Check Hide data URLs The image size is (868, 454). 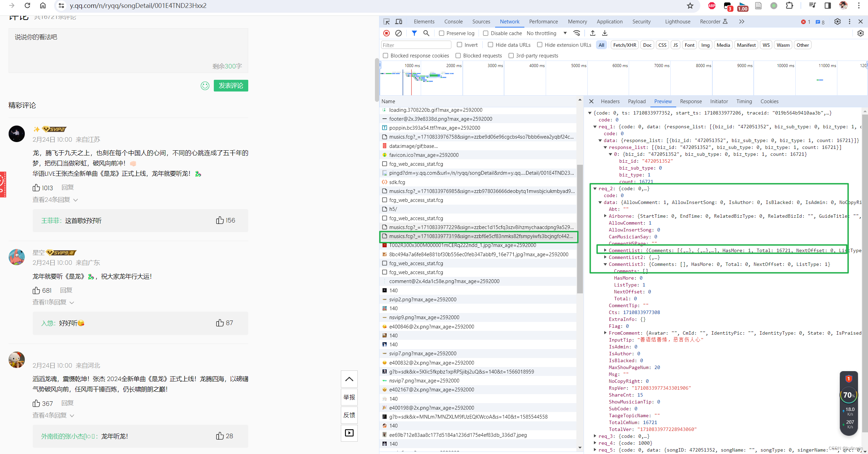[490, 45]
